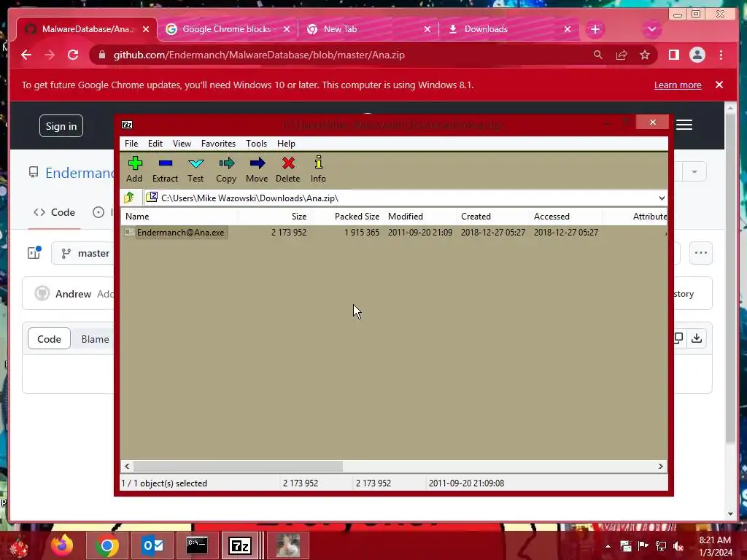Follow the Learn more link

click(x=678, y=85)
